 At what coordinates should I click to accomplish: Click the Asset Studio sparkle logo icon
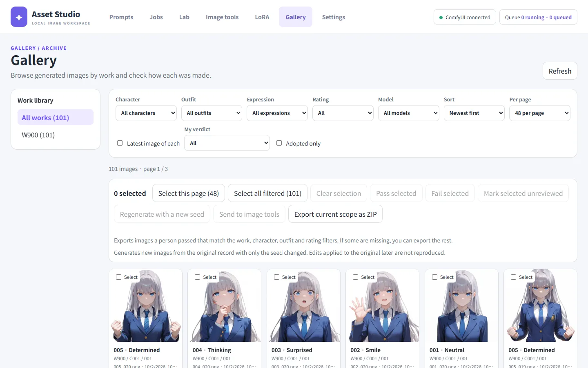(x=19, y=17)
